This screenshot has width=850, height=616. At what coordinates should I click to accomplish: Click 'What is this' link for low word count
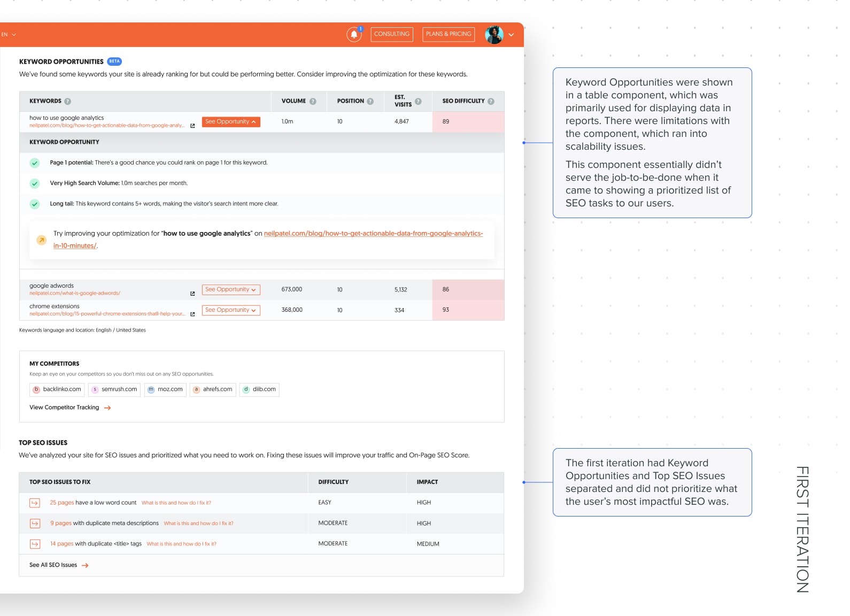click(x=176, y=503)
